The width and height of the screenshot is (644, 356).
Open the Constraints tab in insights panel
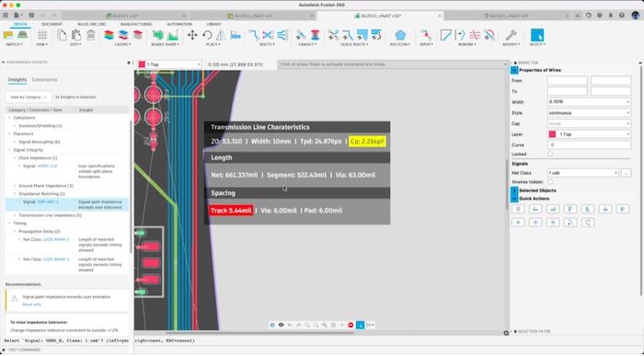click(x=44, y=80)
